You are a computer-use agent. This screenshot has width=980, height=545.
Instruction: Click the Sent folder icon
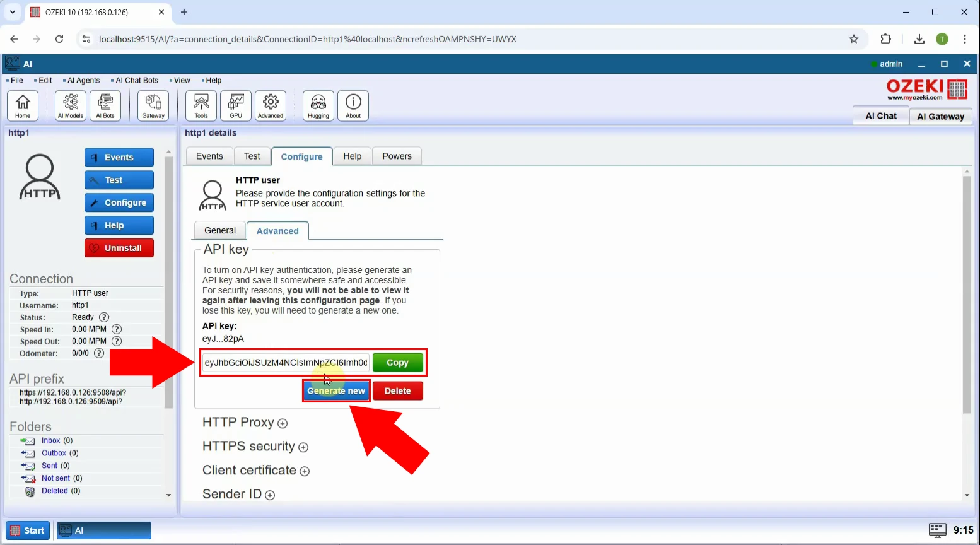(28, 466)
